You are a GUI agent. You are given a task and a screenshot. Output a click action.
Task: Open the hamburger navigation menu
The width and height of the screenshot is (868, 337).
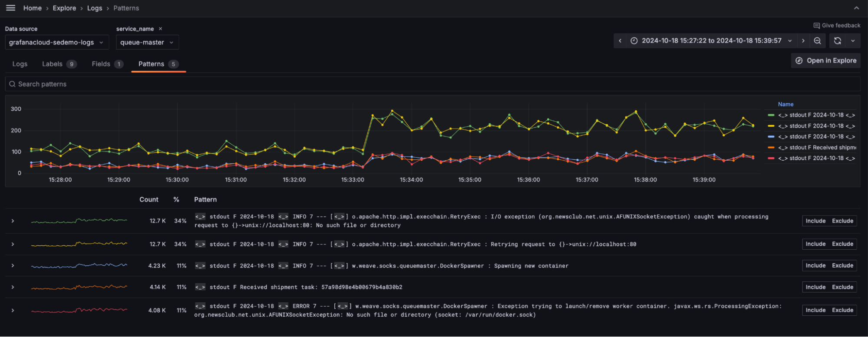pos(11,8)
